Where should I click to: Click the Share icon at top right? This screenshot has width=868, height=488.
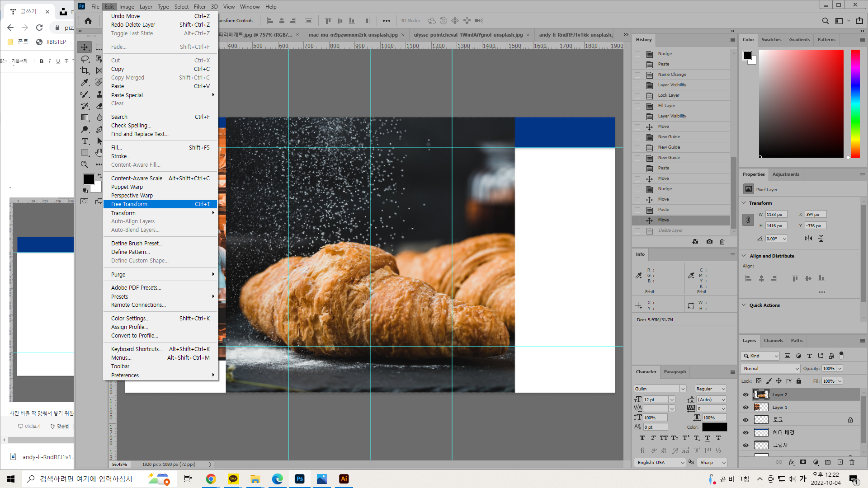(859, 21)
